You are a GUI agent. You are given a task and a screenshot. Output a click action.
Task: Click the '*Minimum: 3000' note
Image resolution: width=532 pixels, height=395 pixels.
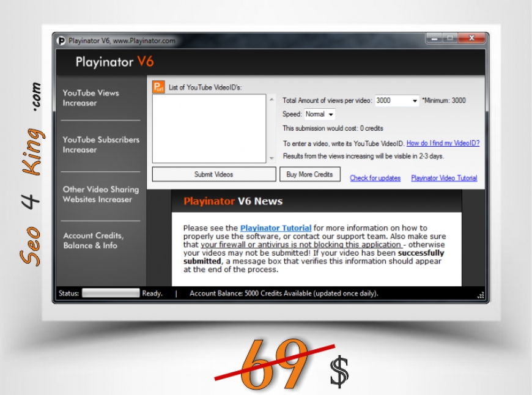point(443,100)
